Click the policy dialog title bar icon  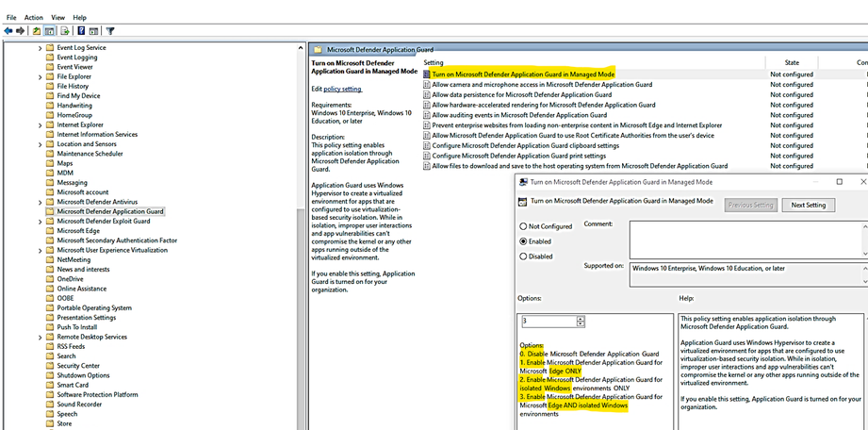pyautogui.click(x=522, y=182)
